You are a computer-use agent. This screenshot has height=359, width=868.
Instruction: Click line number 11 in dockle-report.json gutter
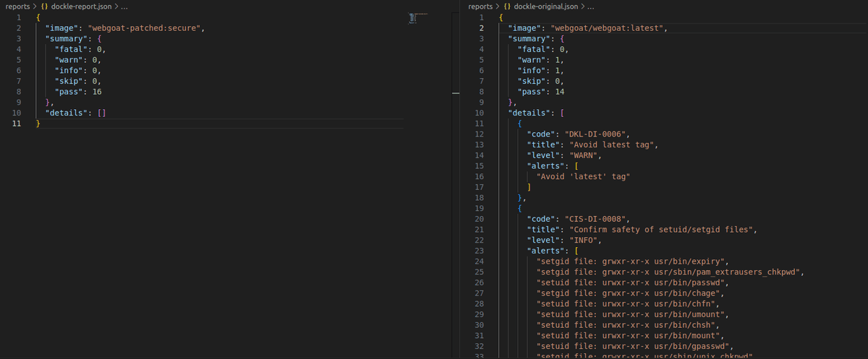[17, 124]
